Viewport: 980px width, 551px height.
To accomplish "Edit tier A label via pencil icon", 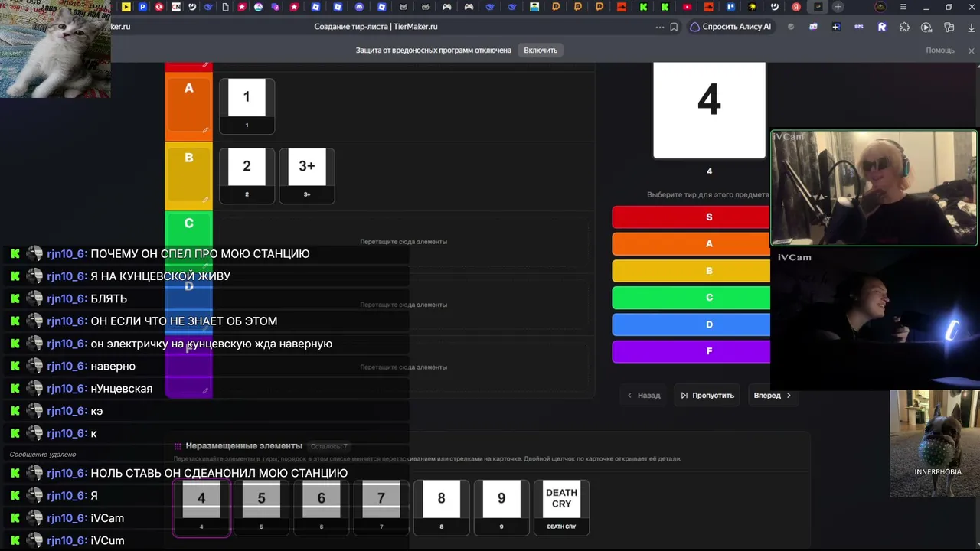I will 205,130.
